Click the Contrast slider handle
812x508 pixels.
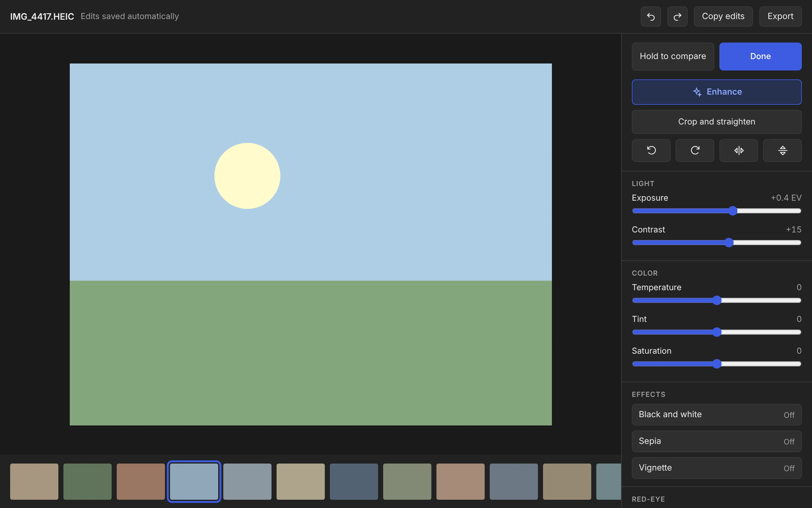729,243
